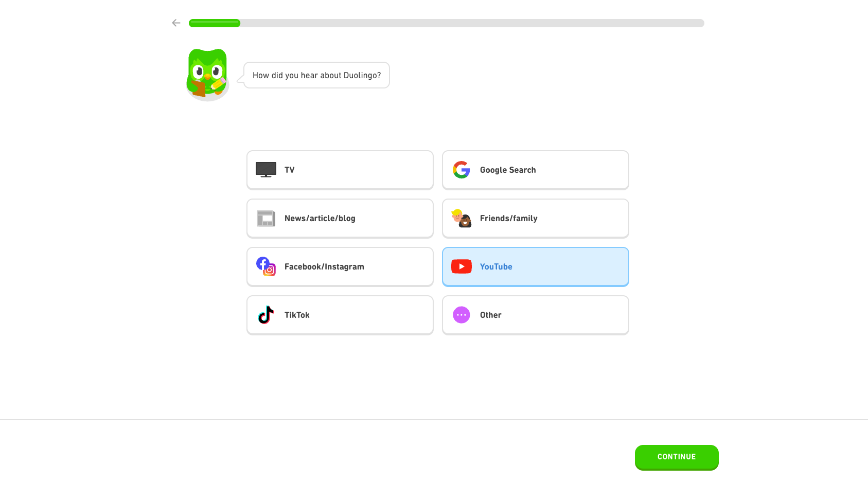The height and width of the screenshot is (483, 868).
Task: Select the TikTok option
Action: click(340, 315)
